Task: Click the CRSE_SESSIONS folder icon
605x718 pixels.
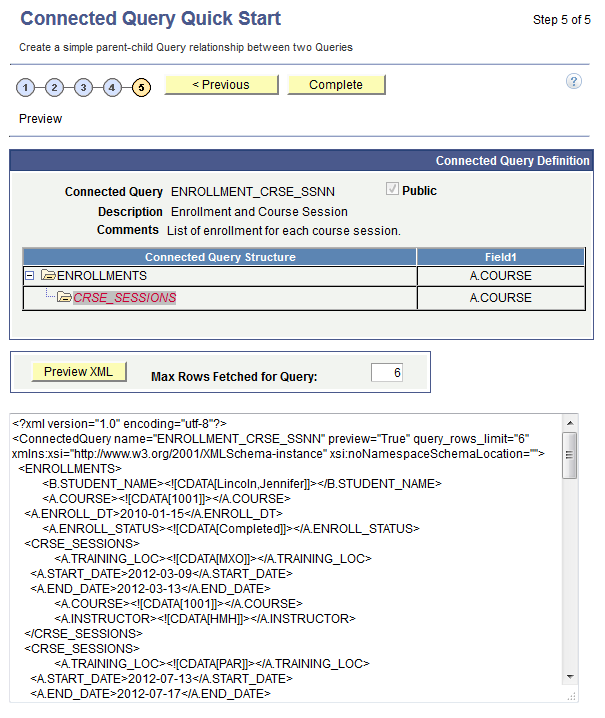Action: click(x=64, y=297)
